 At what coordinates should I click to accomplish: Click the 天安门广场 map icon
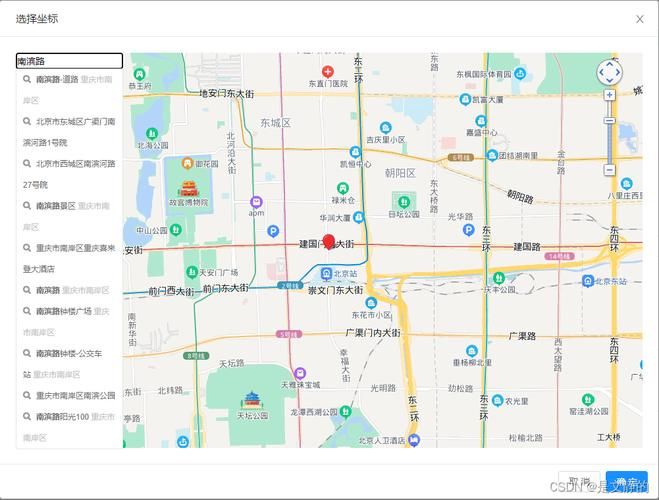coord(191,272)
